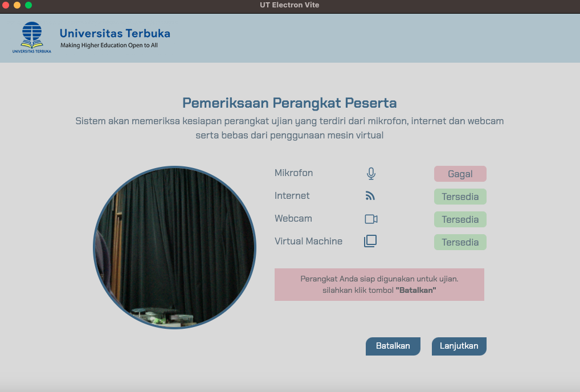Click the Virtual Machine stacked windows icon

pyautogui.click(x=370, y=241)
